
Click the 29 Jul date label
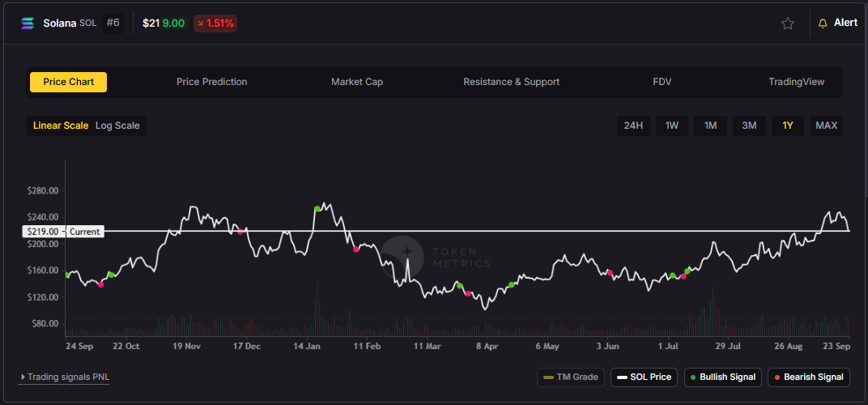pyautogui.click(x=728, y=346)
